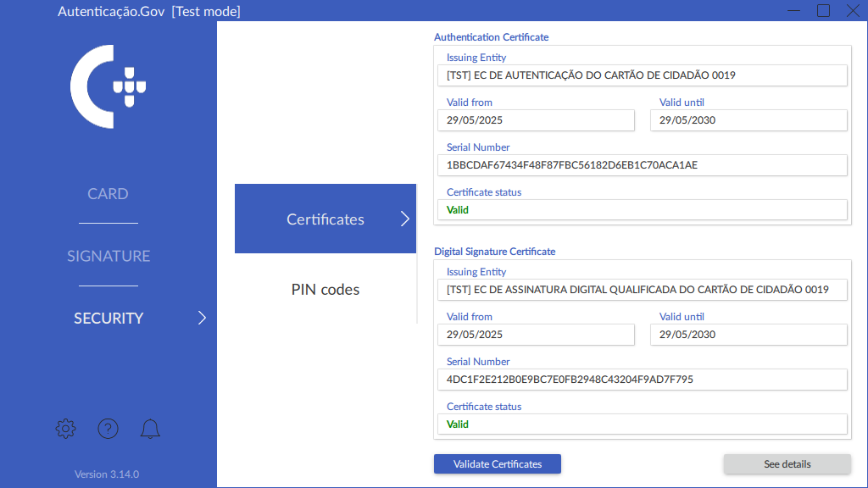Open help with the question mark icon

[x=108, y=429]
